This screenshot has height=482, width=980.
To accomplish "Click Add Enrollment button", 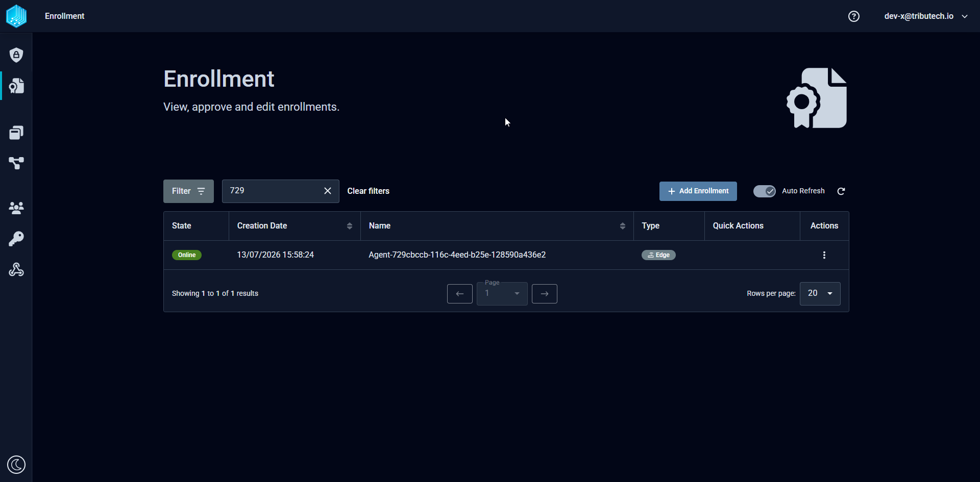I will pos(698,191).
